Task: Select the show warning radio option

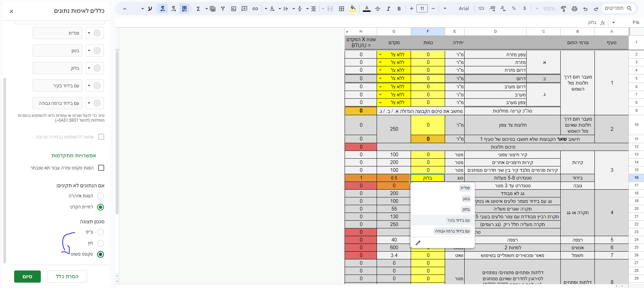Action: (x=100, y=196)
